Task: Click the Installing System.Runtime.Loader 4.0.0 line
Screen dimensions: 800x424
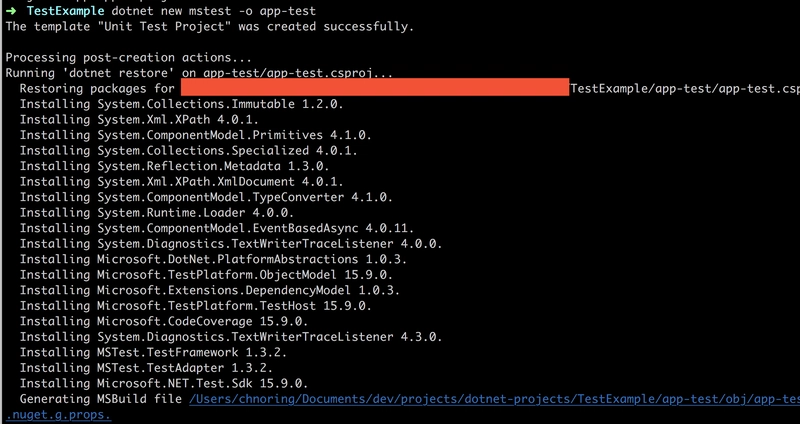Action: pyautogui.click(x=157, y=213)
